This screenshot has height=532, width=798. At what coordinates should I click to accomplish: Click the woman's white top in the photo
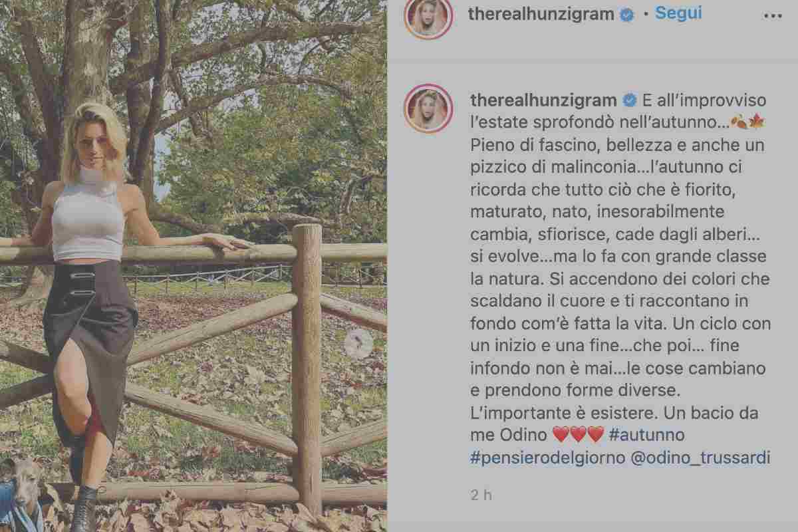(89, 213)
